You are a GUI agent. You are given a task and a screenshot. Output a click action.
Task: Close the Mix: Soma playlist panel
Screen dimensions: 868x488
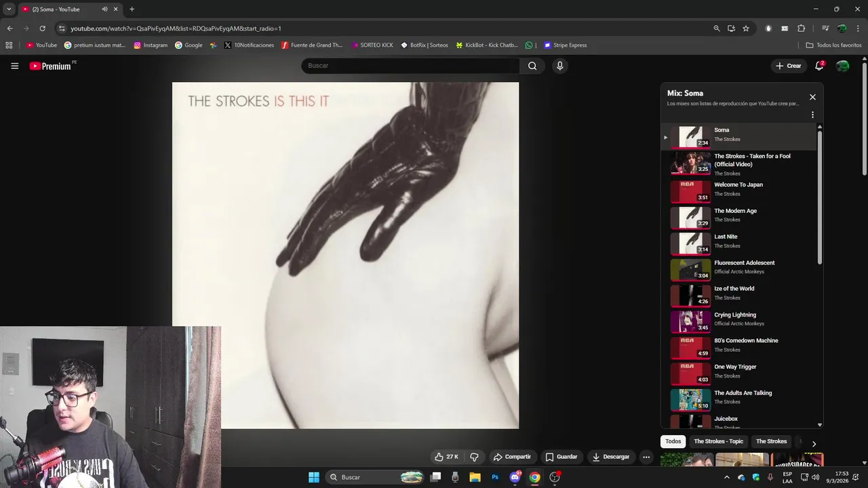[x=812, y=97]
